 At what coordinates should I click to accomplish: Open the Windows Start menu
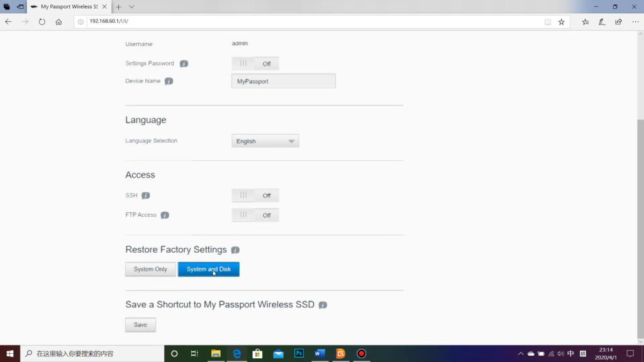[10, 353]
